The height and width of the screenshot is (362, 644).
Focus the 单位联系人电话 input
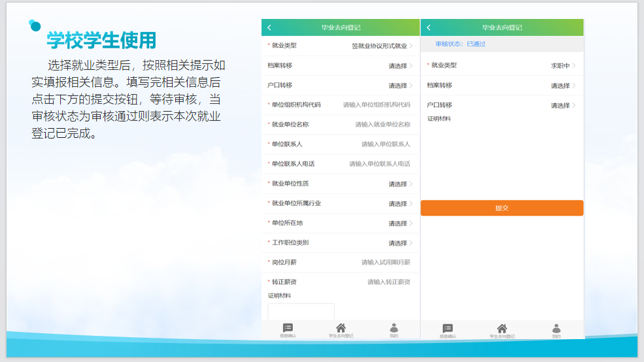click(x=379, y=164)
